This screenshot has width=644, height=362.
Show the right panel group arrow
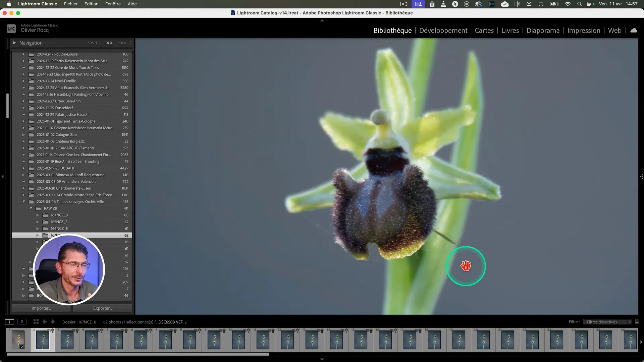click(x=641, y=176)
